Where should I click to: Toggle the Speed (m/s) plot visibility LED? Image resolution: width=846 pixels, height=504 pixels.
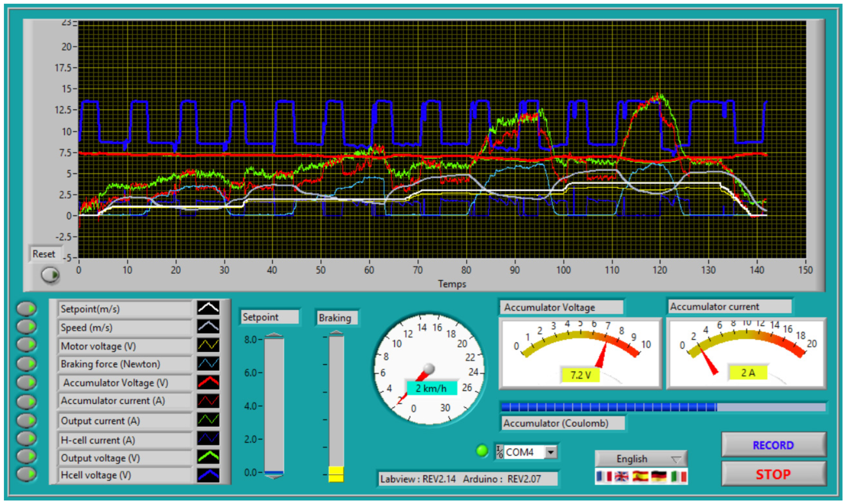(x=27, y=327)
